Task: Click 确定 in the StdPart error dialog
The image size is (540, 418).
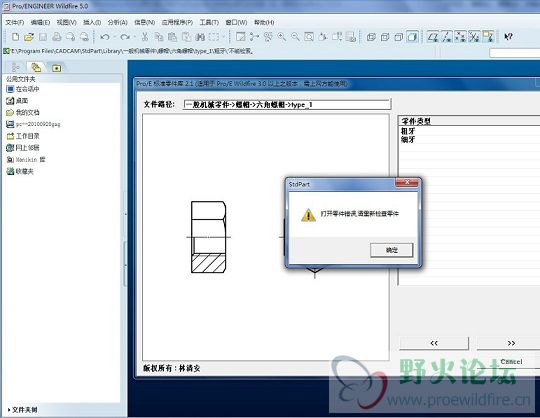Action: click(392, 250)
